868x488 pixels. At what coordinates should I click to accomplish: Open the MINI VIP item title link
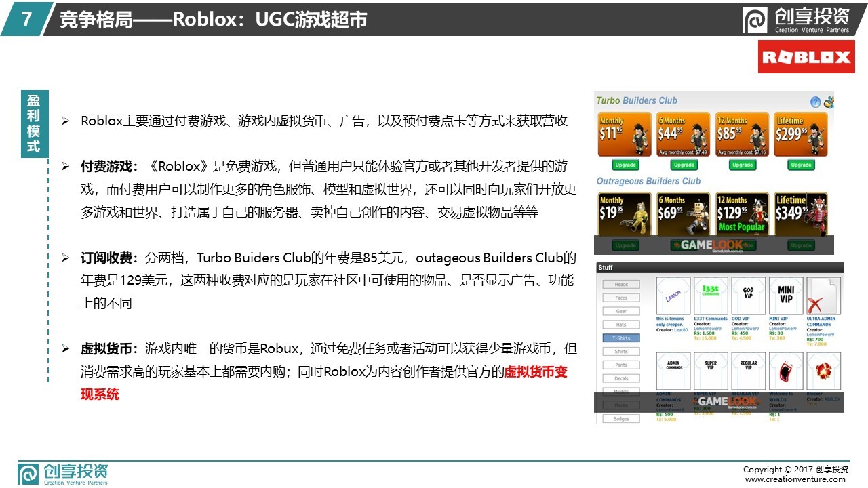[x=778, y=319]
